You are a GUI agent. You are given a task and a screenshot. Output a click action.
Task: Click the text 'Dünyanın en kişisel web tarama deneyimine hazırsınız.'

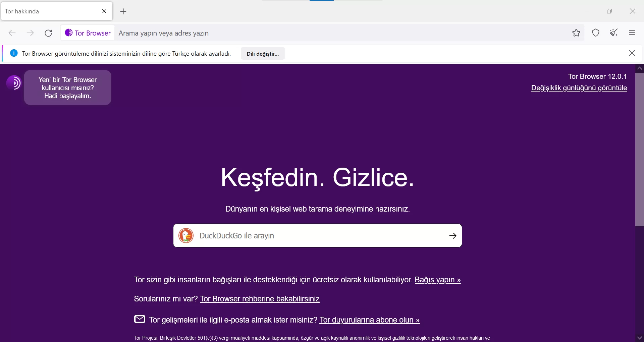pos(317,209)
